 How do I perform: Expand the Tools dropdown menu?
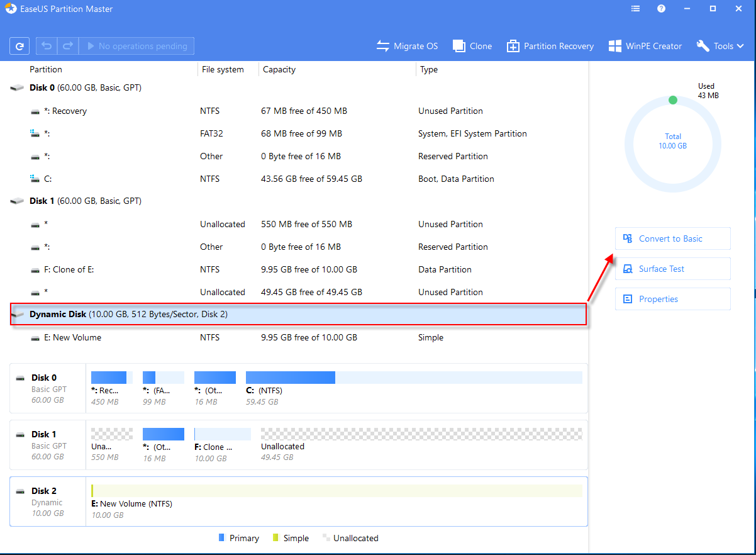[721, 46]
